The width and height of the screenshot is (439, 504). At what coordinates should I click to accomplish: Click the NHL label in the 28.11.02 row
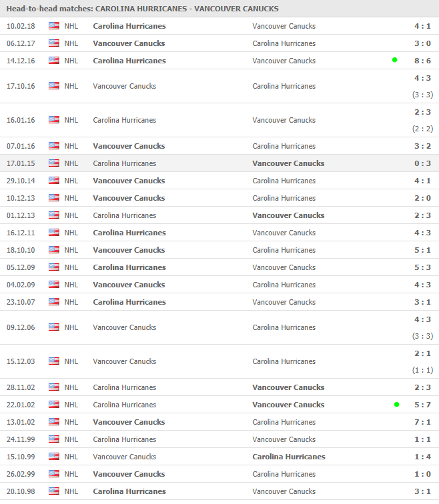[71, 387]
